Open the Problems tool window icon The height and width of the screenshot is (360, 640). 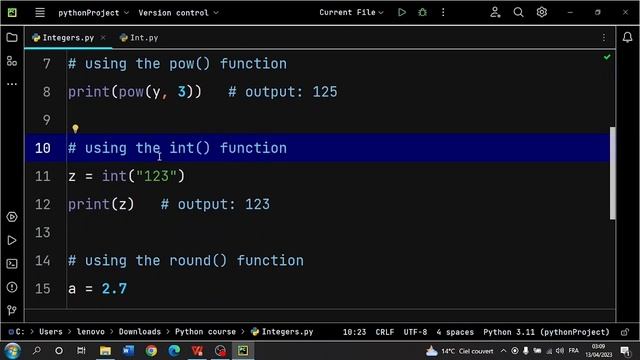12,287
